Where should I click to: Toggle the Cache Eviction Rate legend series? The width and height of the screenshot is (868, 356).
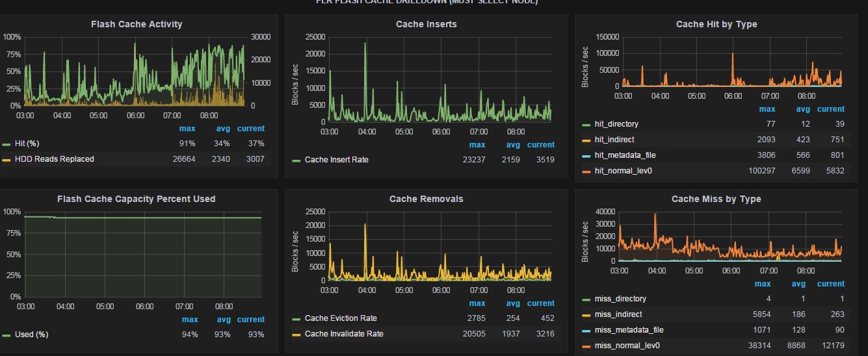341,318
